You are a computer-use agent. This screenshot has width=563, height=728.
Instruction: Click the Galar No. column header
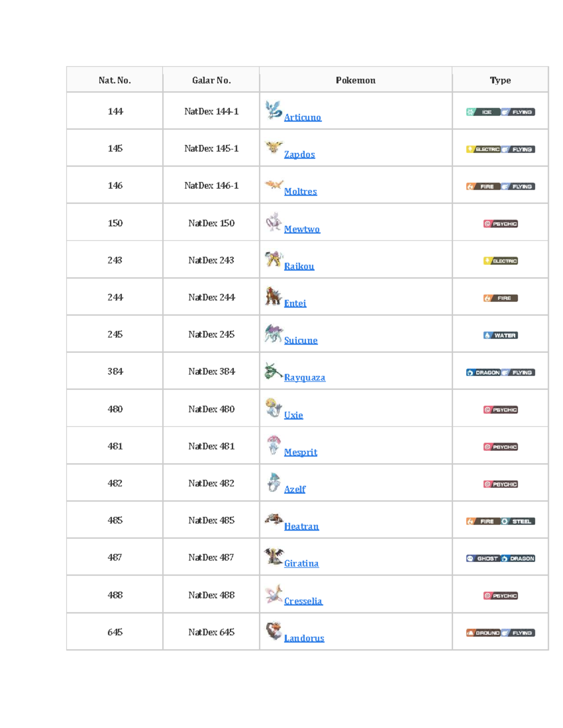[211, 80]
